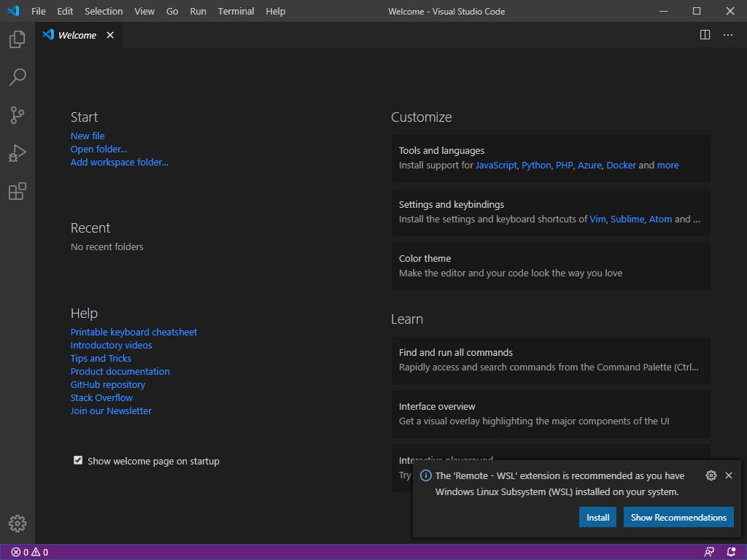747x560 pixels.
Task: Open the Explorer view in the activity bar
Action: (17, 39)
